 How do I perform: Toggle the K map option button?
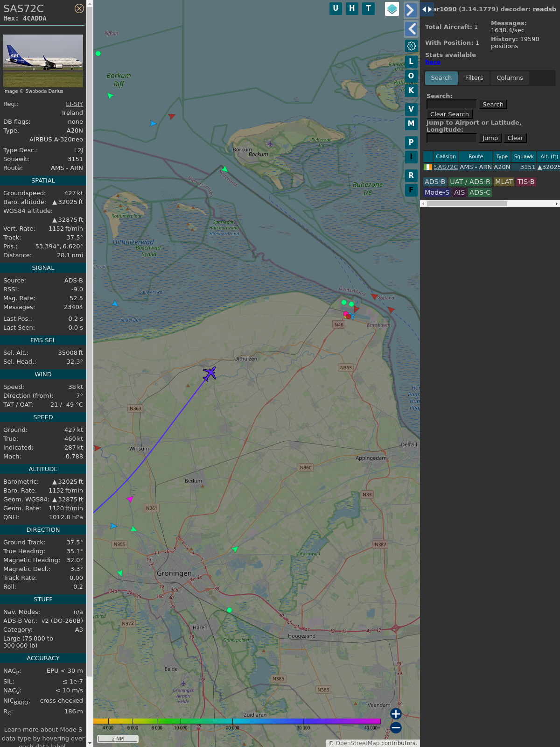click(411, 91)
